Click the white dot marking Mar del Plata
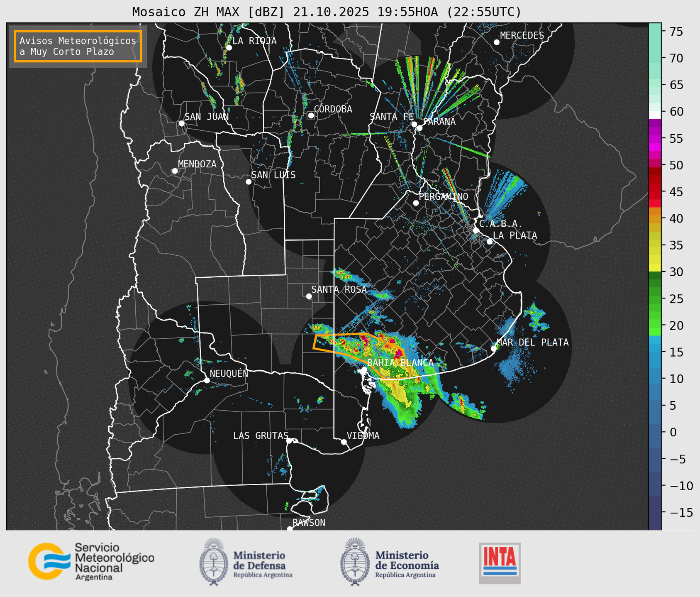Viewport: 700px width, 597px height. click(493, 348)
